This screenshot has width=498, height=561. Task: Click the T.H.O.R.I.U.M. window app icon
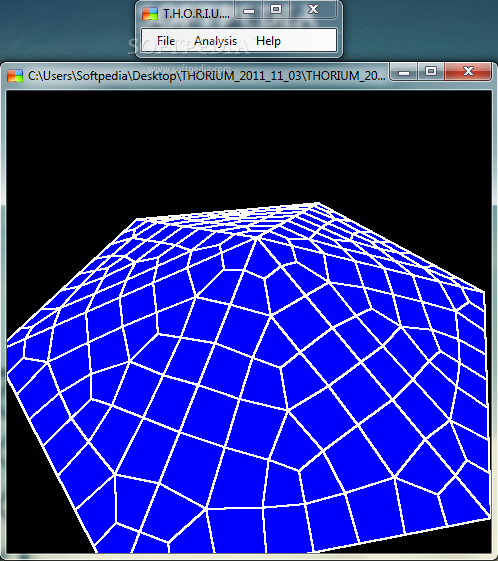pyautogui.click(x=150, y=14)
